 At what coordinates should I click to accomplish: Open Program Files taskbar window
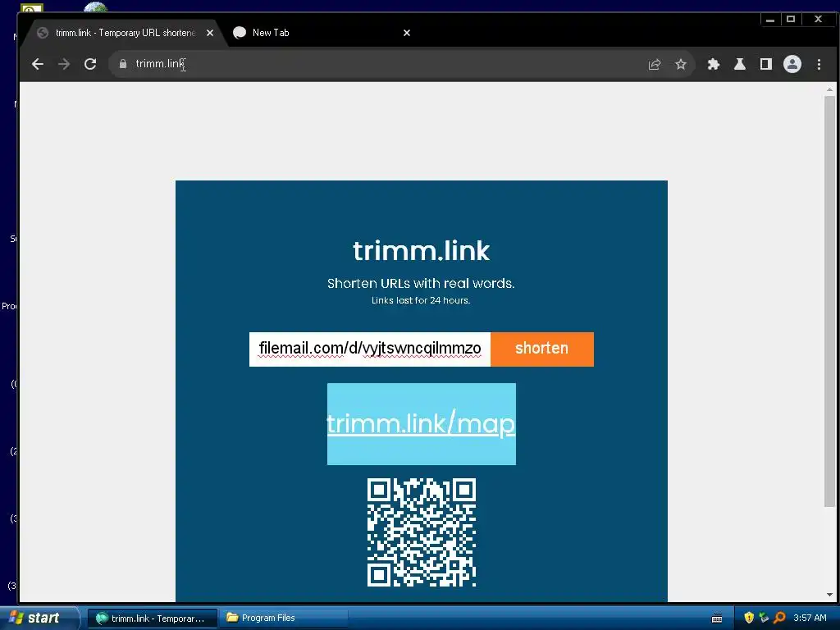pos(283,618)
